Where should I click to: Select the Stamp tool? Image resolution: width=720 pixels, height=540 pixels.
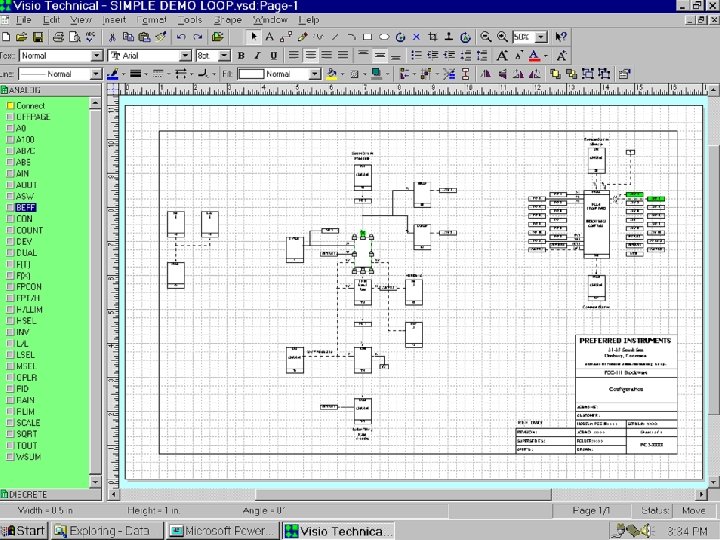tap(449, 37)
